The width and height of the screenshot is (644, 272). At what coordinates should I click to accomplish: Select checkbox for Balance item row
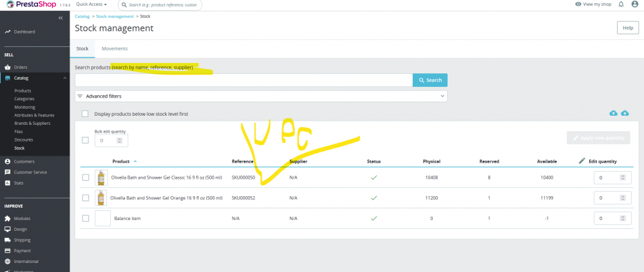coord(86,218)
